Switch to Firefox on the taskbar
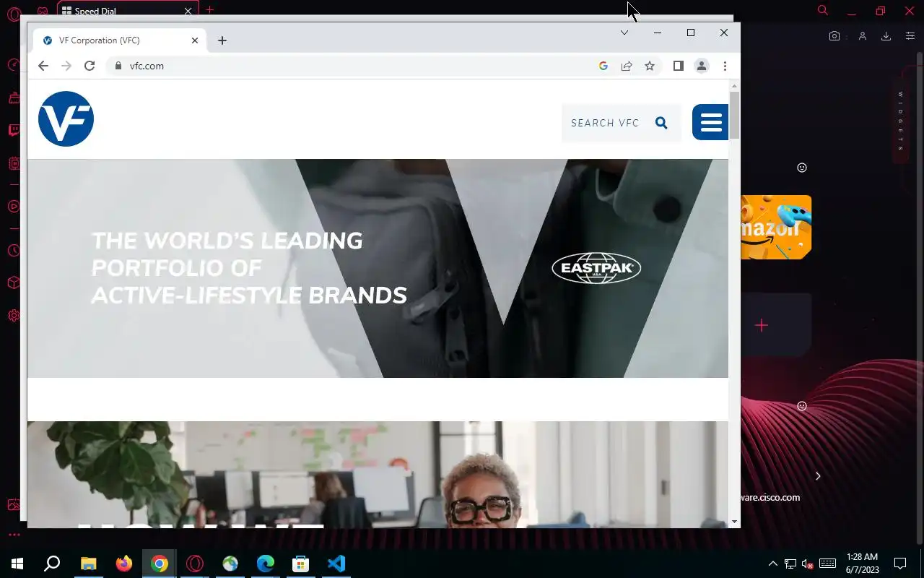The image size is (924, 578). coord(124,564)
